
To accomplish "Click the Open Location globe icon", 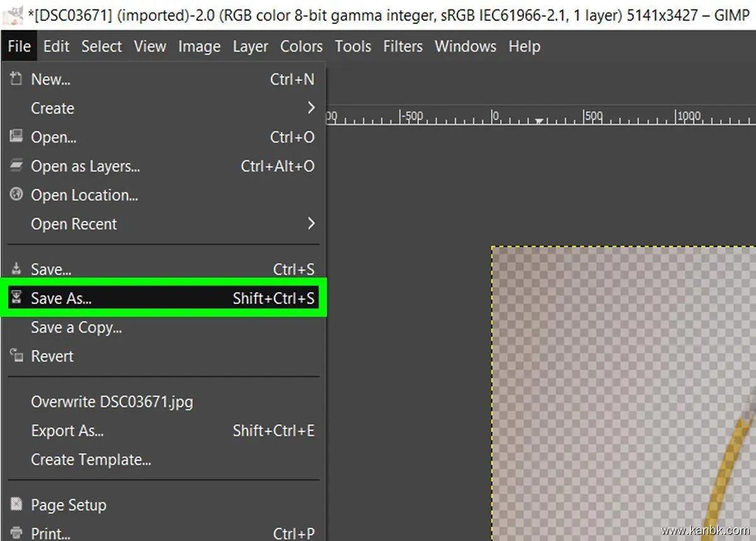I will point(16,195).
